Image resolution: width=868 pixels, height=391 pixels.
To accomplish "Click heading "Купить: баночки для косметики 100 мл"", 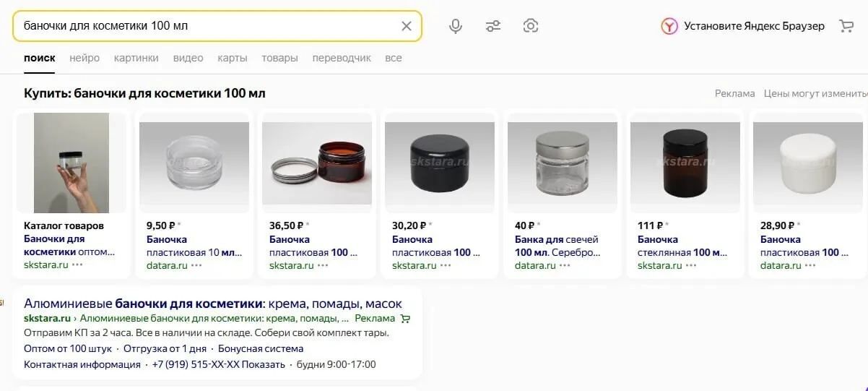I will 144,93.
